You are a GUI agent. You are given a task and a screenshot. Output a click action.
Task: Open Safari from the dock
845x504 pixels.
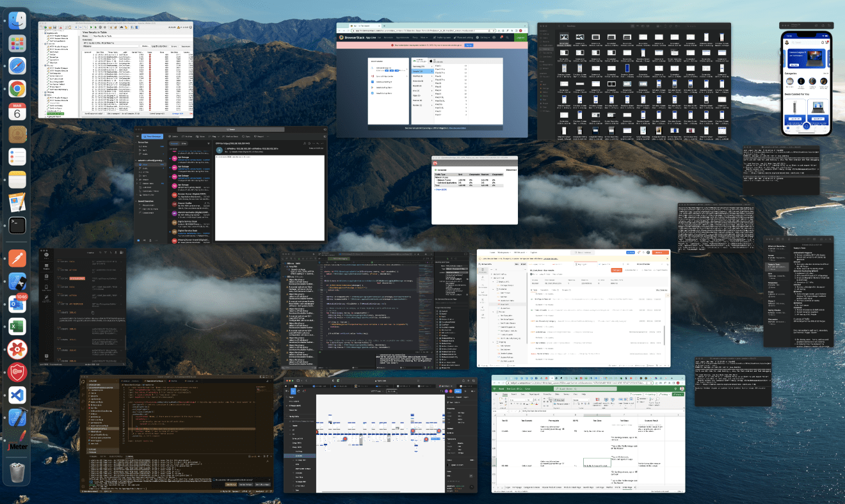pyautogui.click(x=17, y=66)
